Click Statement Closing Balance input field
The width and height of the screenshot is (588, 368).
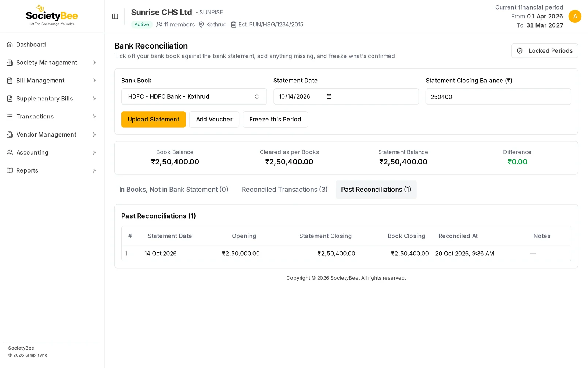(498, 96)
